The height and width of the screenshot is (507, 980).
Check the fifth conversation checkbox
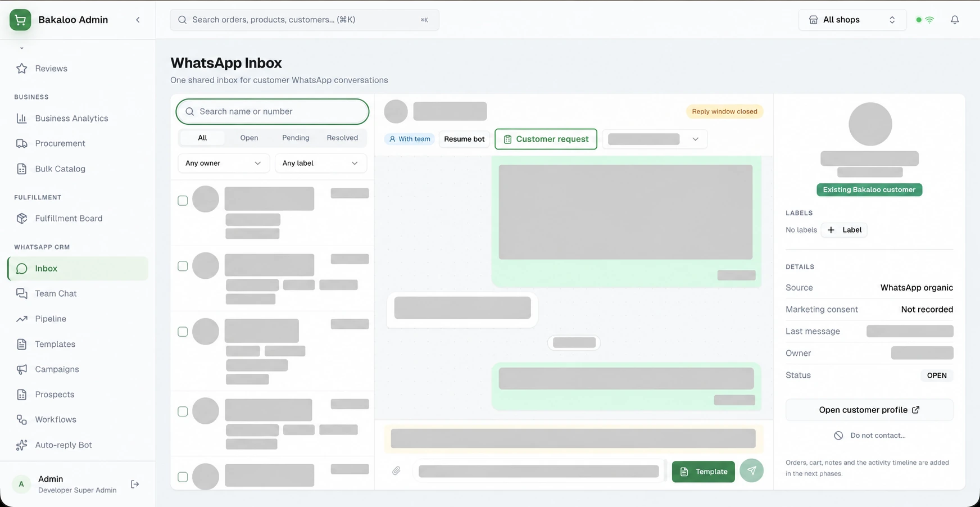(183, 477)
